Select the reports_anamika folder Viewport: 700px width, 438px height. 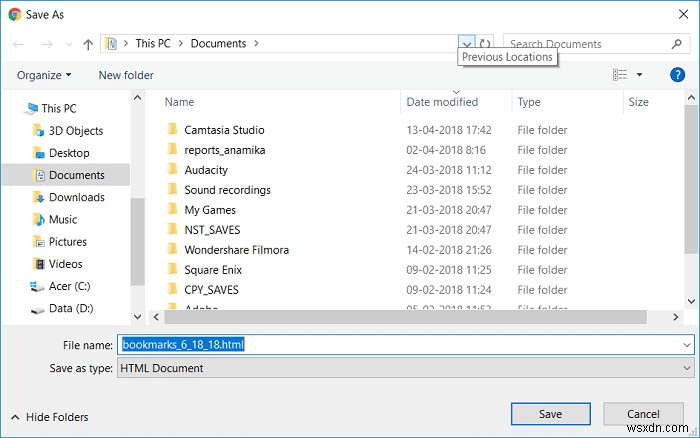click(225, 150)
